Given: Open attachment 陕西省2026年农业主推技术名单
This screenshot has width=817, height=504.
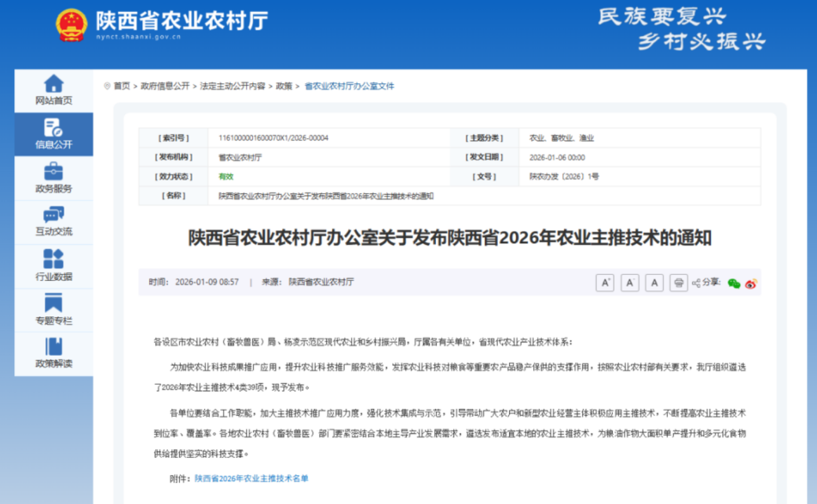Looking at the screenshot, I should [251, 478].
